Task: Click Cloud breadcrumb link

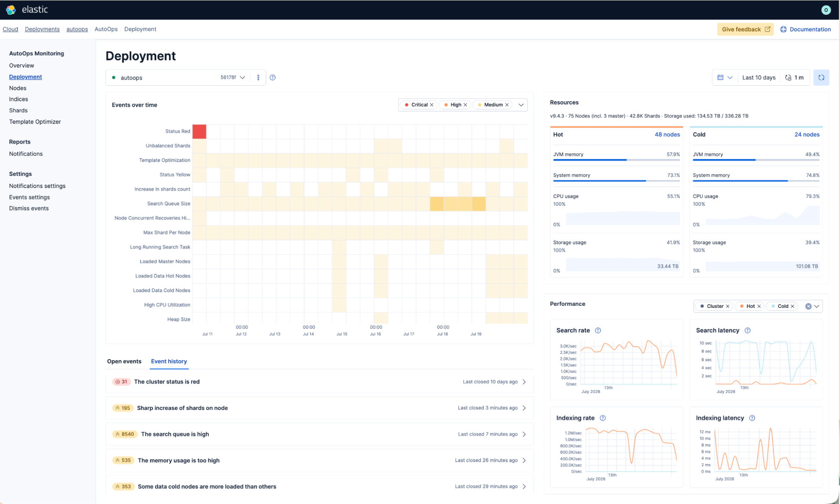Action: 11,29
